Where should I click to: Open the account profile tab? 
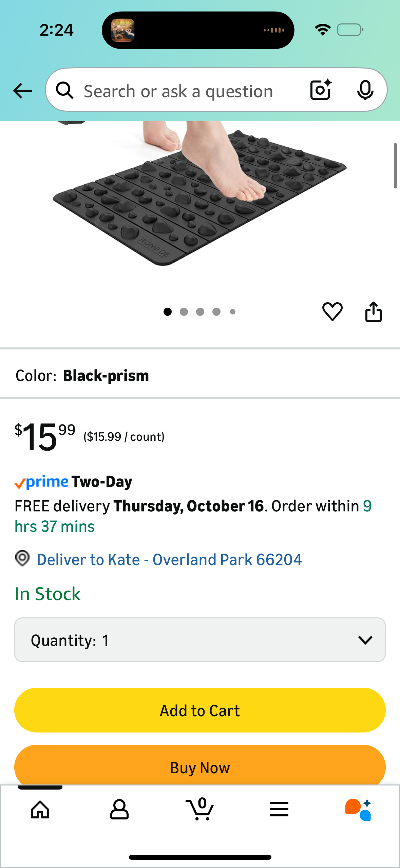[x=119, y=810]
